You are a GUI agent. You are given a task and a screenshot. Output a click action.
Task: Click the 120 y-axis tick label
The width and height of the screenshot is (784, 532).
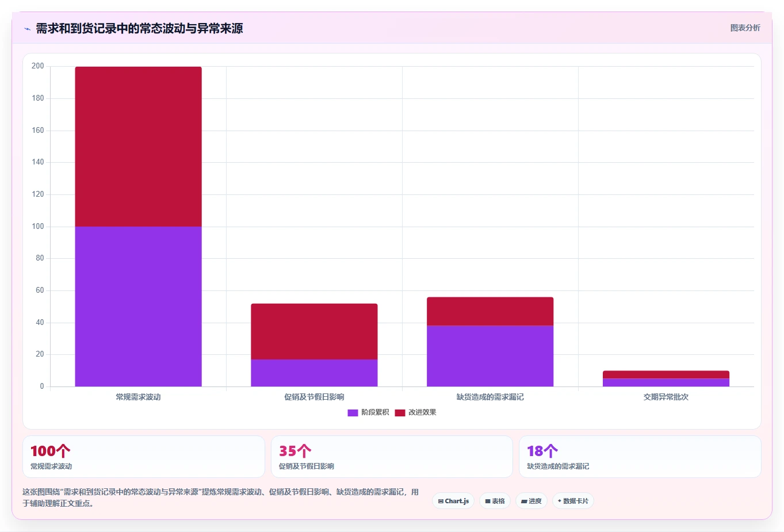point(38,194)
